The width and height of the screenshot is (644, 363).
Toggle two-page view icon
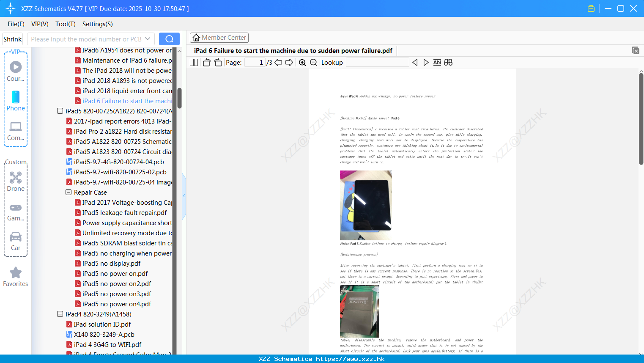(x=194, y=63)
